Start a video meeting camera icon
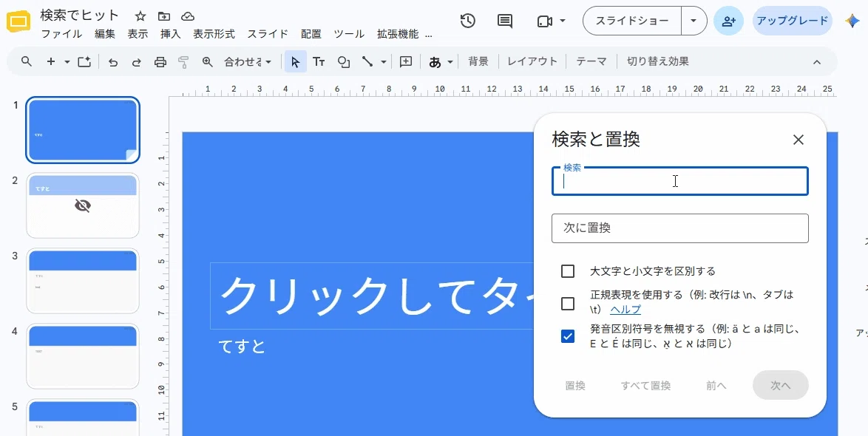This screenshot has height=436, width=868. tap(545, 21)
